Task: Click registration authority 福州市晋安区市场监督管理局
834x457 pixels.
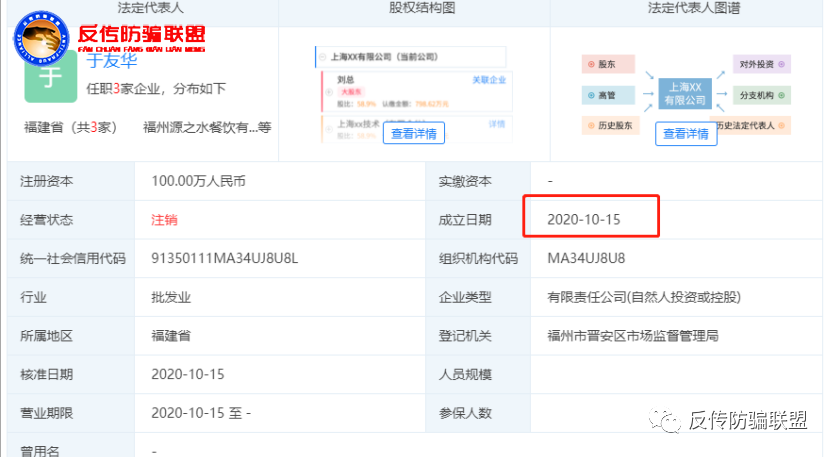Action: pyautogui.click(x=633, y=336)
